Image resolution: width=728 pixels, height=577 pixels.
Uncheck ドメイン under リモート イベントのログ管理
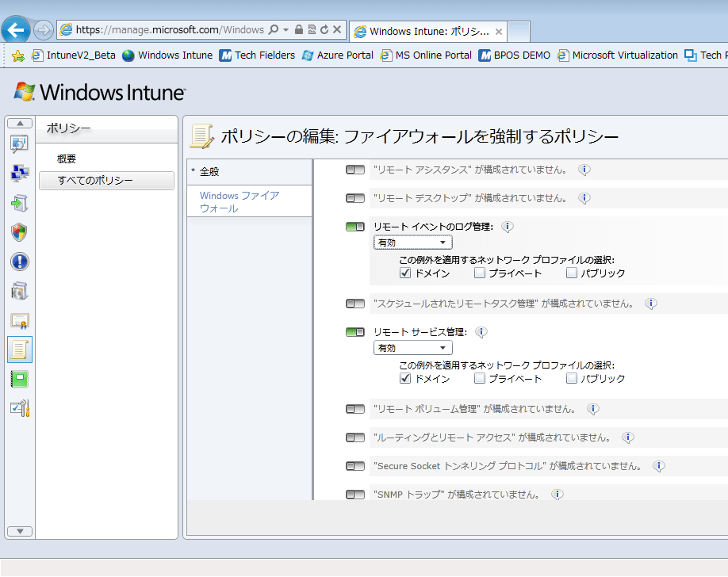point(405,273)
